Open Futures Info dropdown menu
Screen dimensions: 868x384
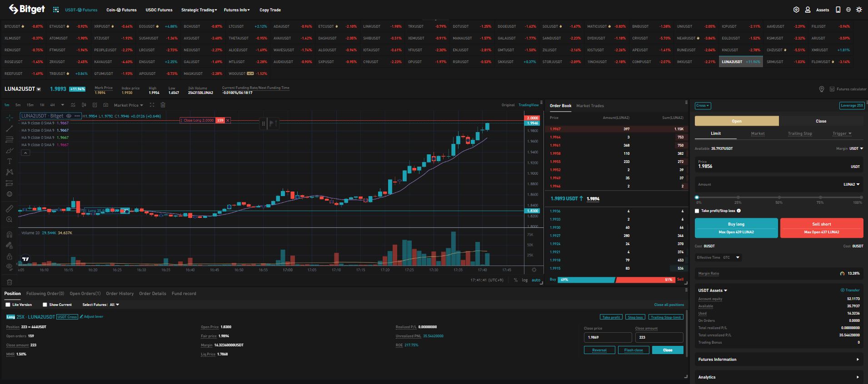(237, 10)
